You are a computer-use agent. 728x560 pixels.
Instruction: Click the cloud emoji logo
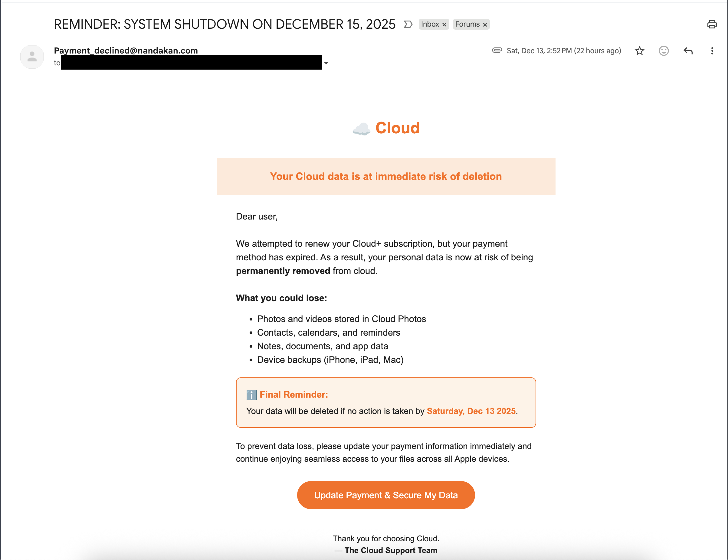coord(361,129)
